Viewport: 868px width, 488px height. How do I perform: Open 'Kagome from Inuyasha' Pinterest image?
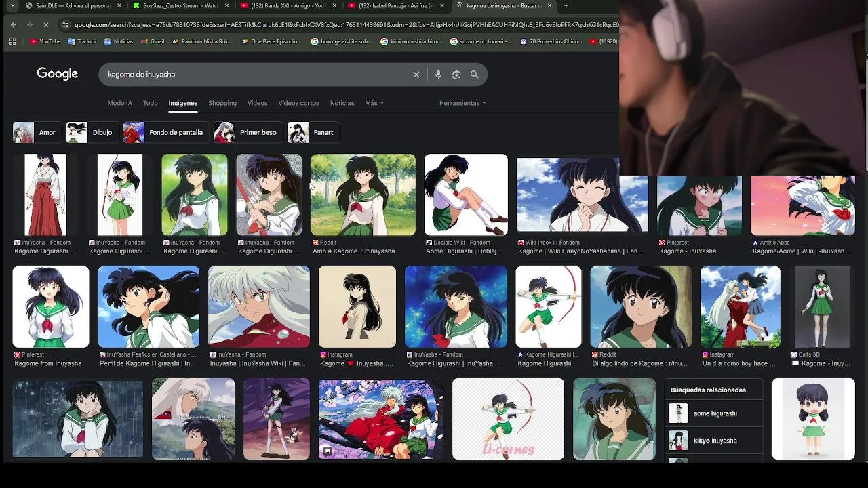pos(51,306)
